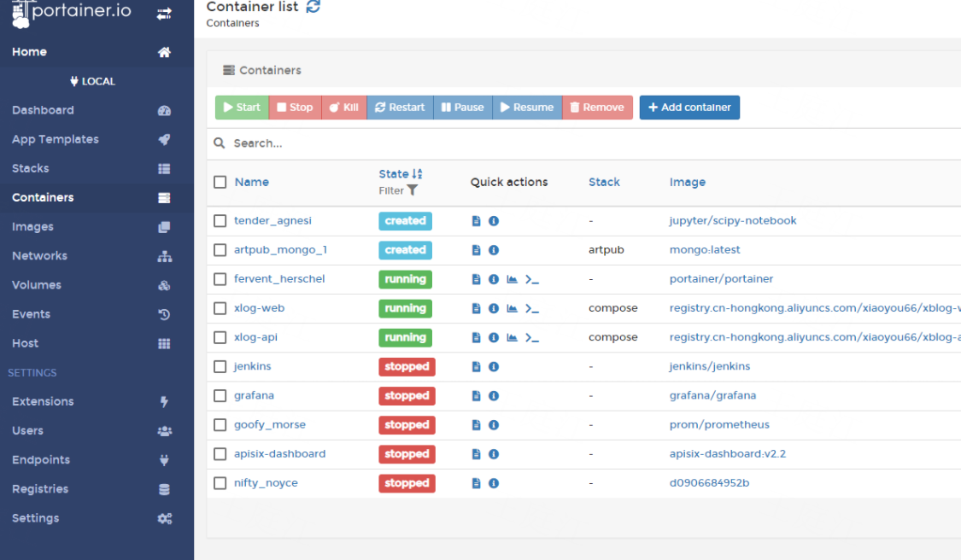Toggle the select-all containers checkbox

[x=220, y=182]
